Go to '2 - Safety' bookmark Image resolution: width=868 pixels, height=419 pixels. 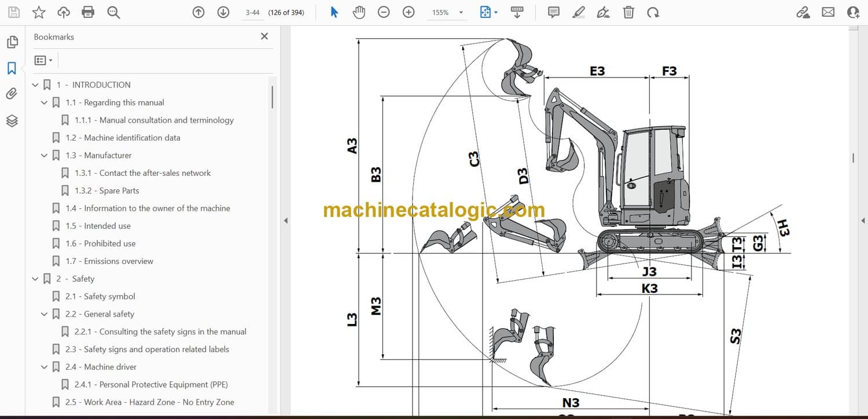(75, 279)
